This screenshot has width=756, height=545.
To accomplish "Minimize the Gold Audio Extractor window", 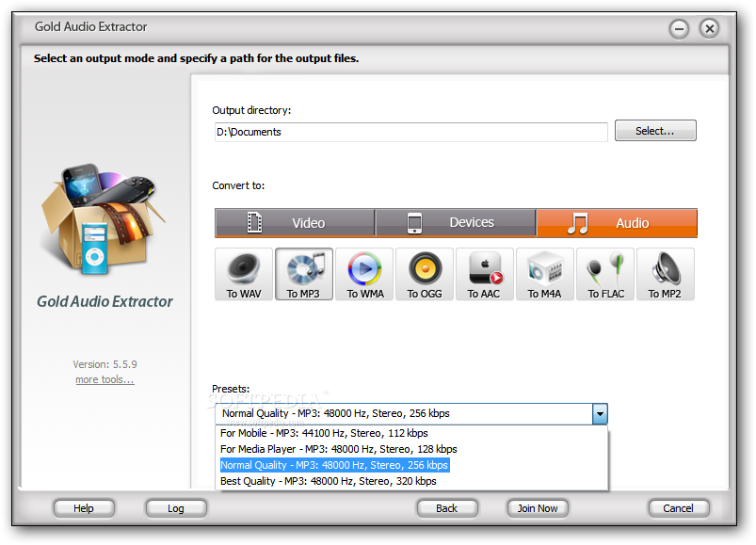I will pos(679,29).
